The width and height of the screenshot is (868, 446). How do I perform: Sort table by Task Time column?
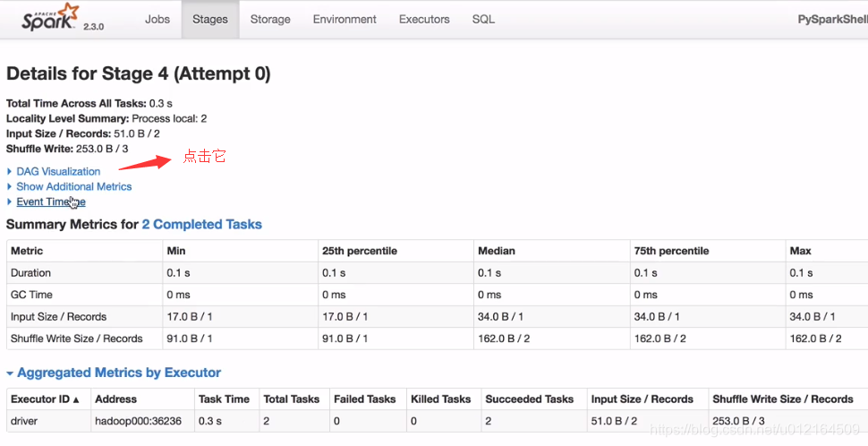click(x=224, y=399)
